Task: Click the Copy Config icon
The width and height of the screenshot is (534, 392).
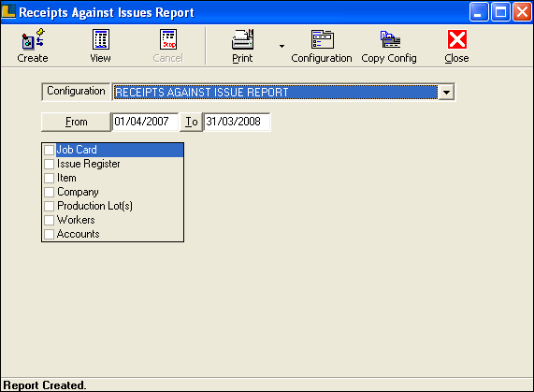Action: point(390,39)
